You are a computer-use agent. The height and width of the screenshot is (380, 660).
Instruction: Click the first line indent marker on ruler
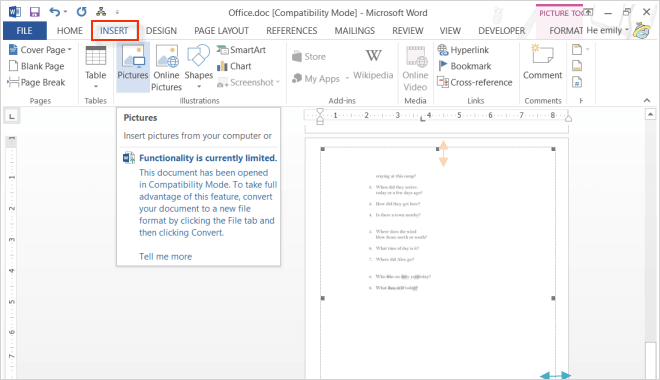coord(320,112)
